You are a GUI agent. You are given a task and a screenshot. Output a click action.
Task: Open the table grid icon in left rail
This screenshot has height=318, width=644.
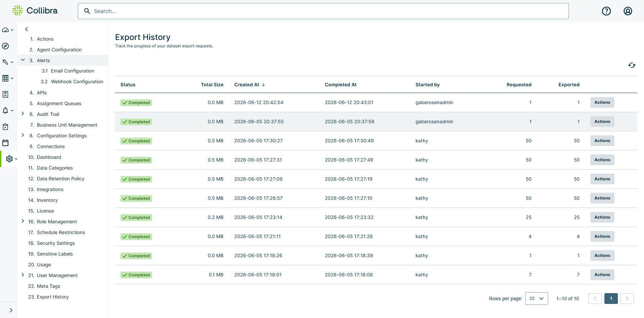5,78
